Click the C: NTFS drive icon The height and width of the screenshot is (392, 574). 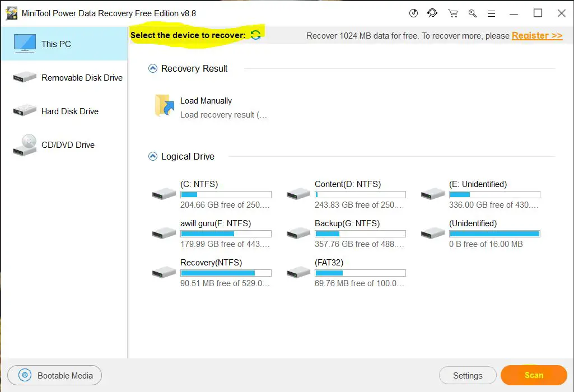pyautogui.click(x=164, y=194)
